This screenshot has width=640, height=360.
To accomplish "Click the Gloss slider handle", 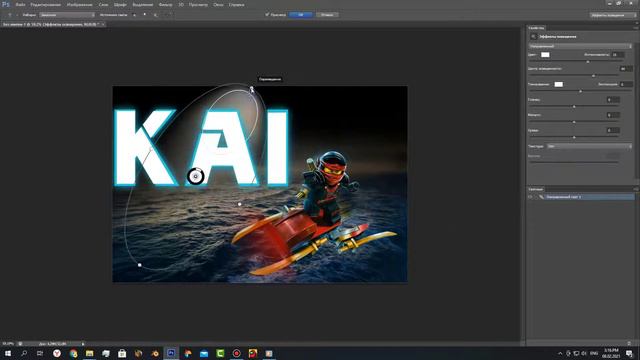I will pyautogui.click(x=574, y=107).
